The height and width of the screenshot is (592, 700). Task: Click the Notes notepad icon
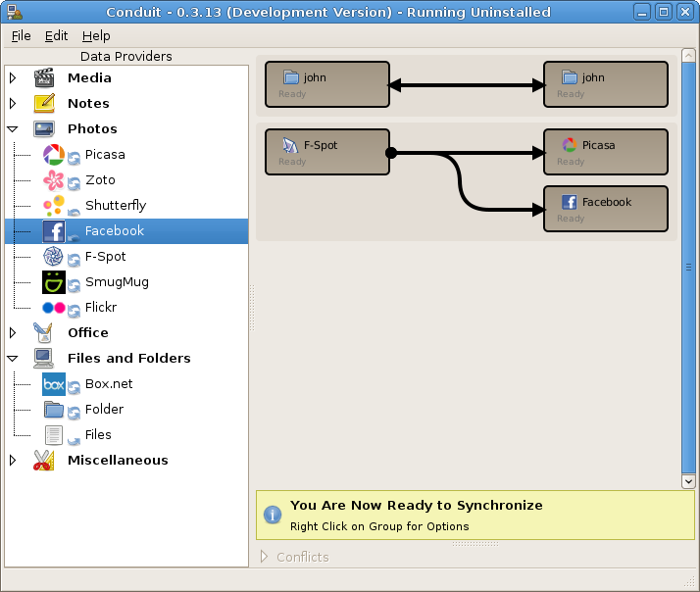[x=44, y=103]
